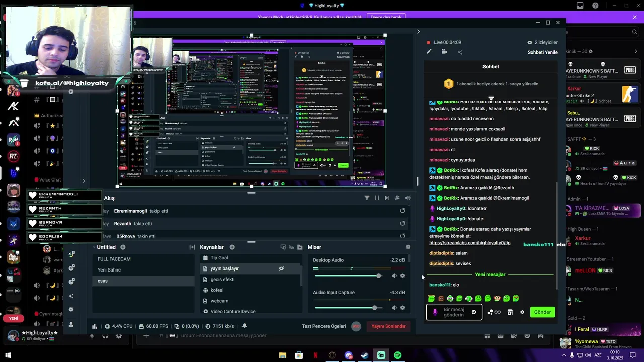Image resolution: width=644 pixels, height=362 pixels.
Task: Toggle the Akış alert speaker volume icon
Action: point(408,198)
